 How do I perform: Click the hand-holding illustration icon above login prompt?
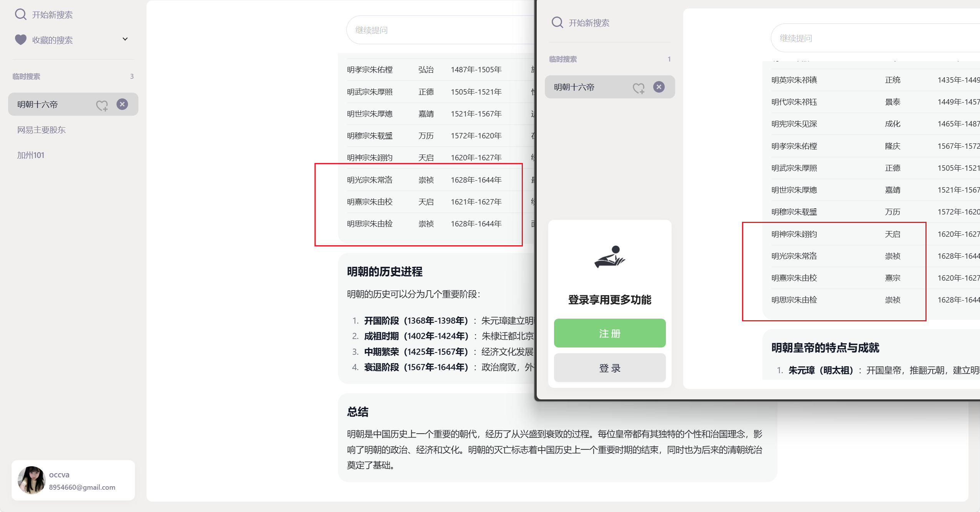610,257
